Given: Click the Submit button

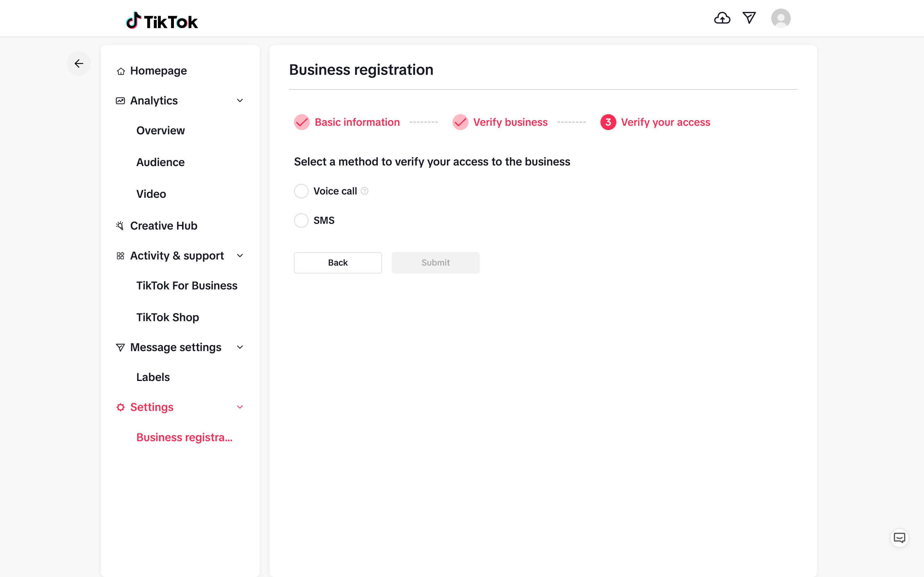Looking at the screenshot, I should click(435, 263).
